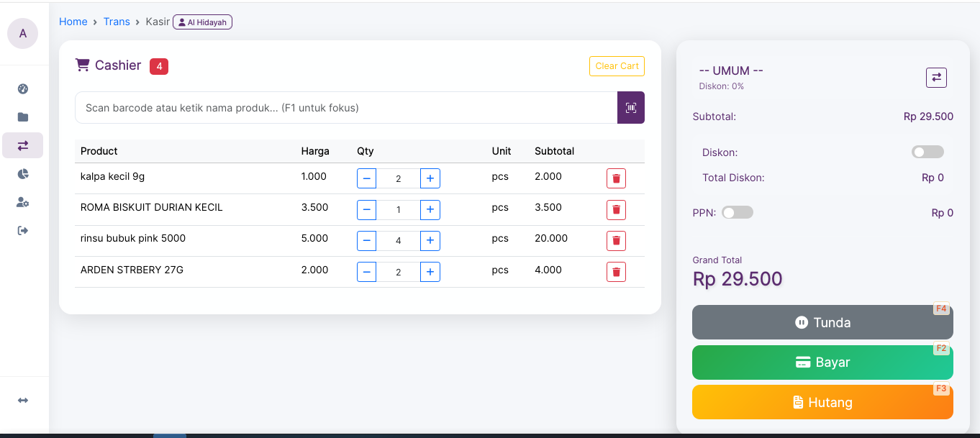Screen dimensions: 980x438
Task: Increase quantity of ROMA BISKUIT DURIAN KECIL
Action: 430,209
